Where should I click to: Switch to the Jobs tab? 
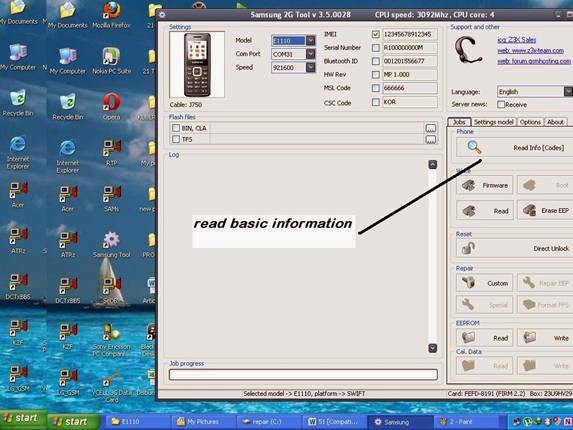pos(459,122)
